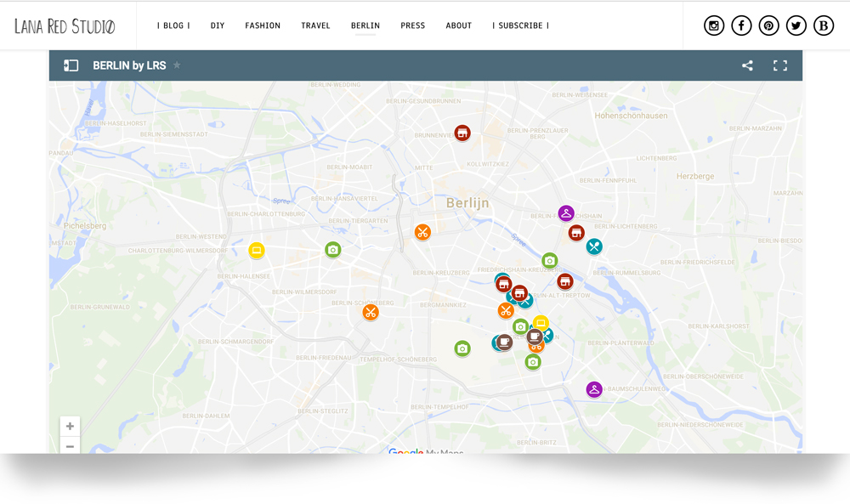Zoom in on the map
850x504 pixels.
(70, 426)
